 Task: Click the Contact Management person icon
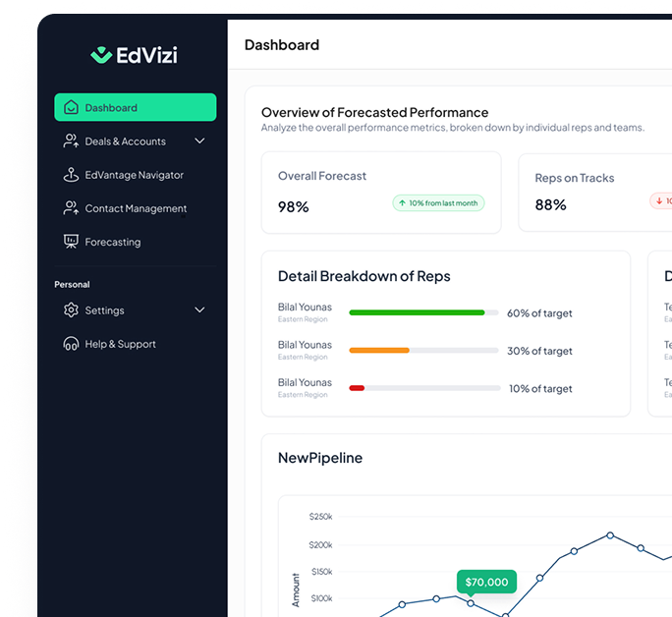pos(71,208)
